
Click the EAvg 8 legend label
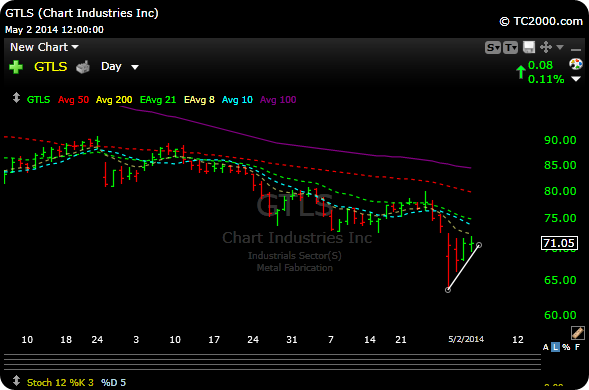[x=199, y=100]
